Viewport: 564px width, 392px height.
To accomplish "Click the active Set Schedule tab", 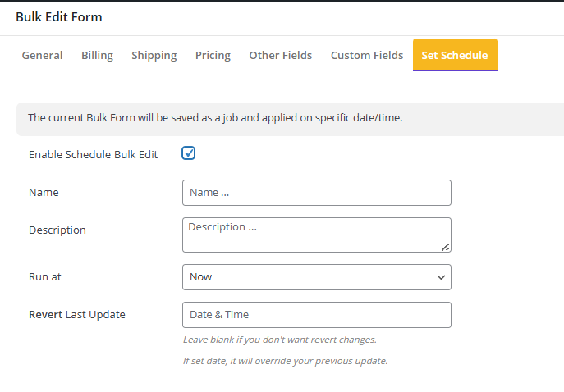I will [x=454, y=55].
